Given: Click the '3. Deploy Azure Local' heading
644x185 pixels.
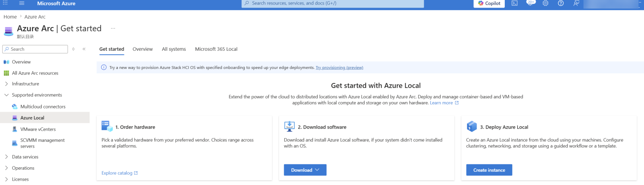Looking at the screenshot, I should click(504, 127).
